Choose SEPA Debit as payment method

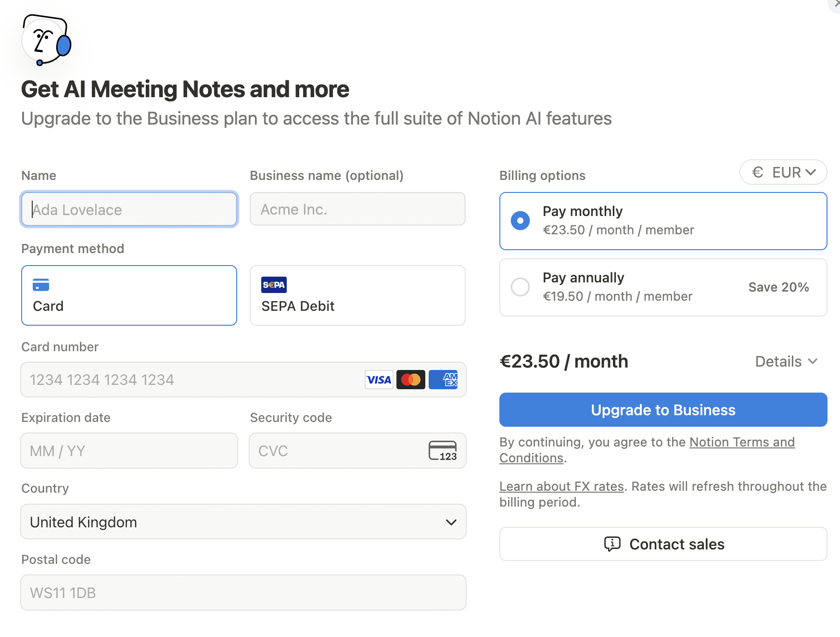(357, 295)
